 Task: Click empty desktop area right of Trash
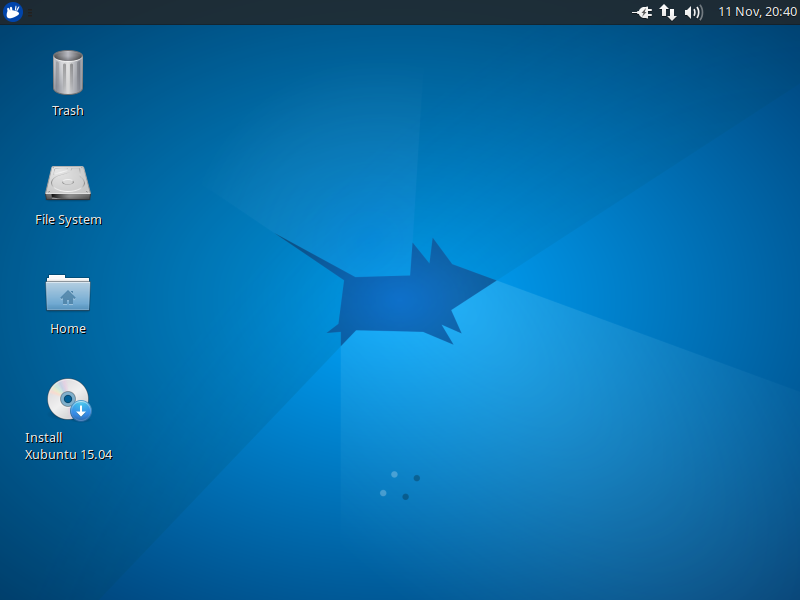pos(250,80)
